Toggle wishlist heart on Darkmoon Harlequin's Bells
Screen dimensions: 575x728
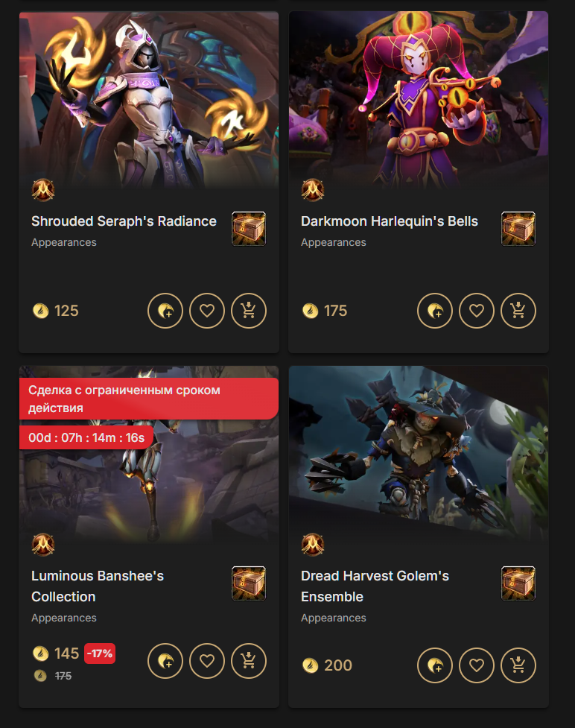coord(477,311)
